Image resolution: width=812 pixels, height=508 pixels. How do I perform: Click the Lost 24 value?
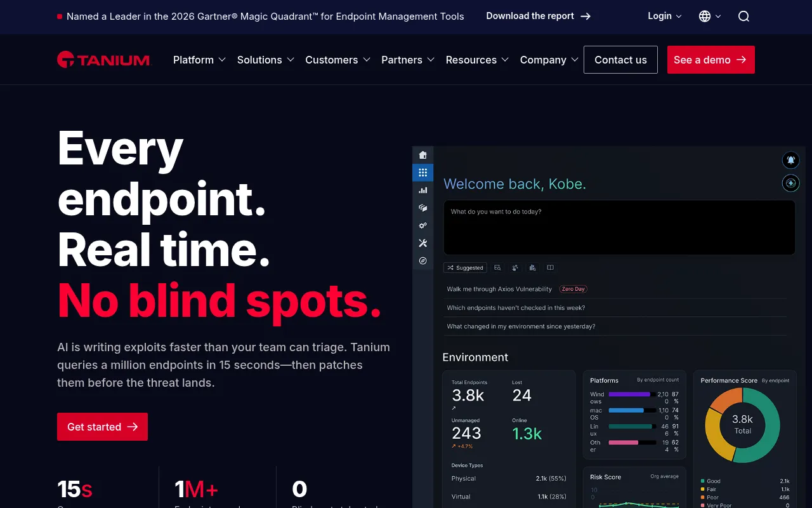coord(521,396)
